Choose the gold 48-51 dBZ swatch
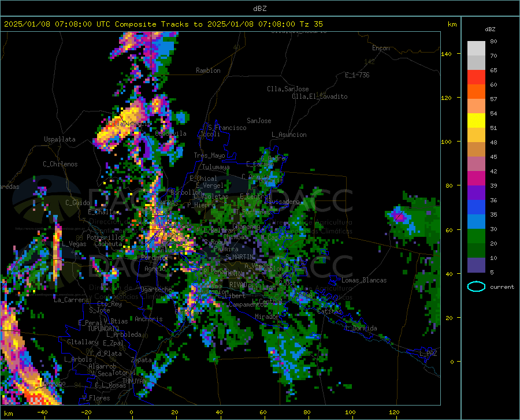 [476, 135]
